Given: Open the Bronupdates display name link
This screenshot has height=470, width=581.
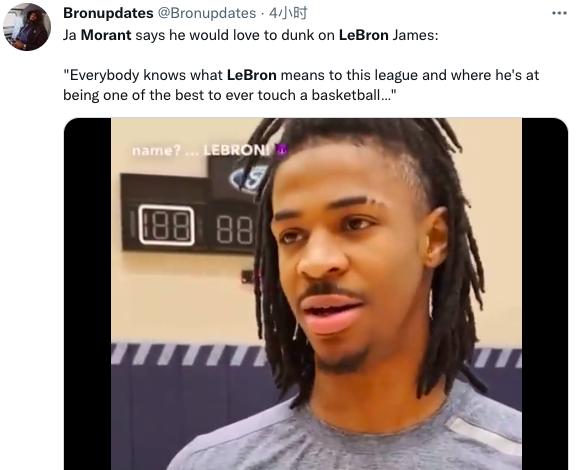Looking at the screenshot, I should (x=108, y=13).
